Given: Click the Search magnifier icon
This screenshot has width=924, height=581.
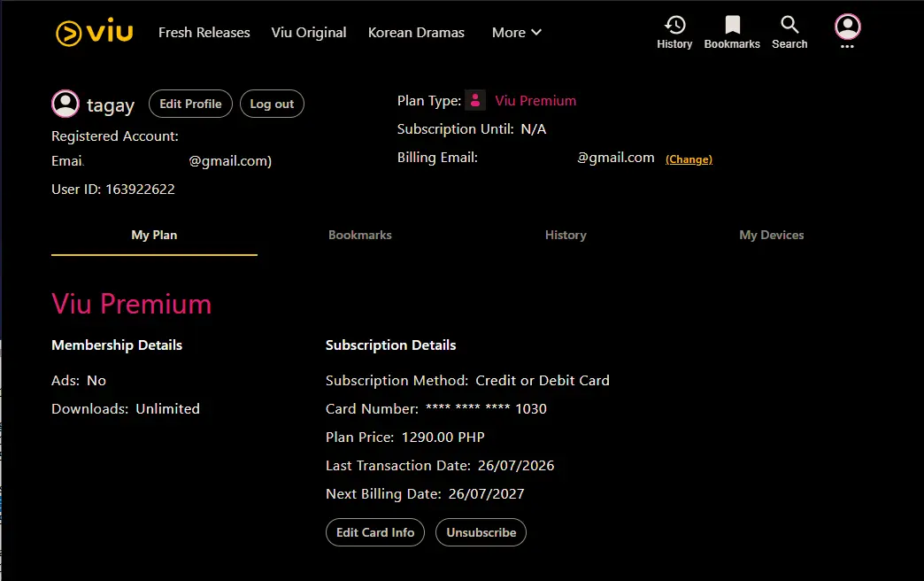Looking at the screenshot, I should pyautogui.click(x=789, y=25).
